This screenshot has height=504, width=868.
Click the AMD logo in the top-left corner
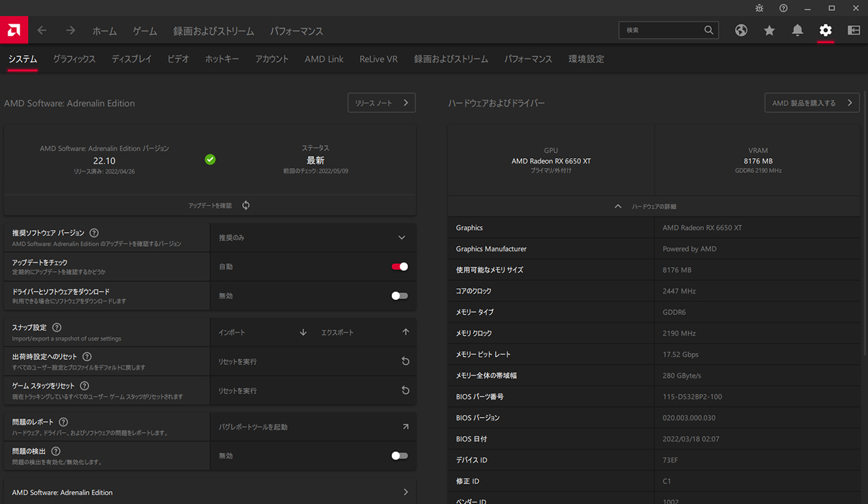(14, 31)
